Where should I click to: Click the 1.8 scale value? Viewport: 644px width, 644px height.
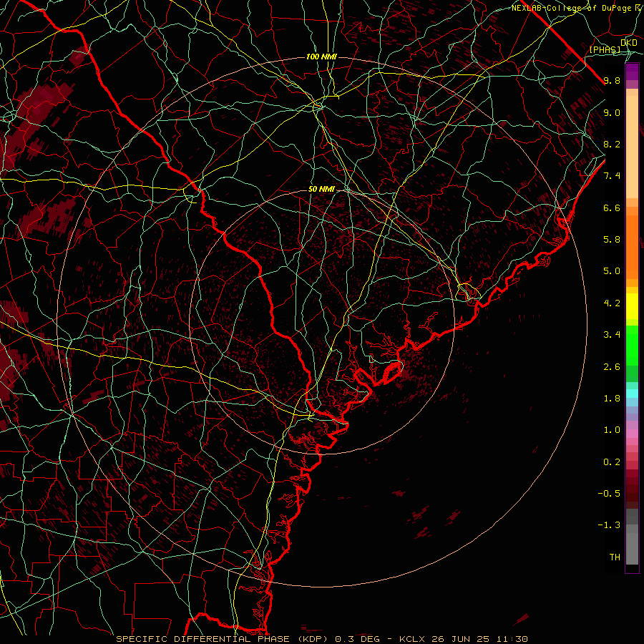click(x=612, y=399)
